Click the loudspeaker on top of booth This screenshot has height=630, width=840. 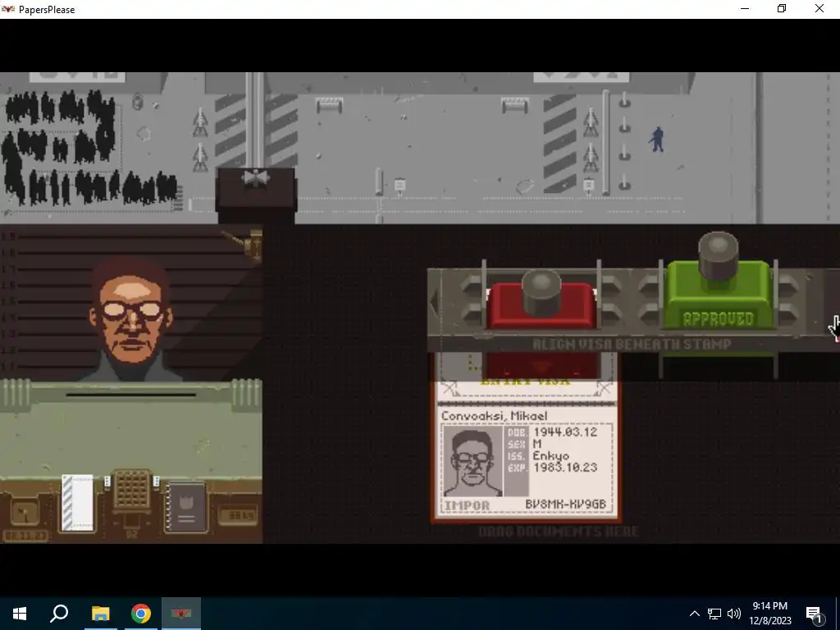tap(256, 178)
